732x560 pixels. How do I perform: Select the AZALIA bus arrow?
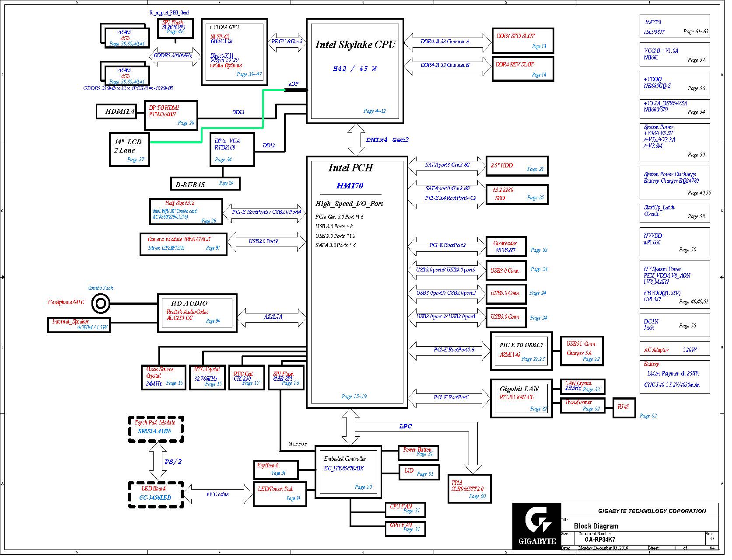coord(272,317)
